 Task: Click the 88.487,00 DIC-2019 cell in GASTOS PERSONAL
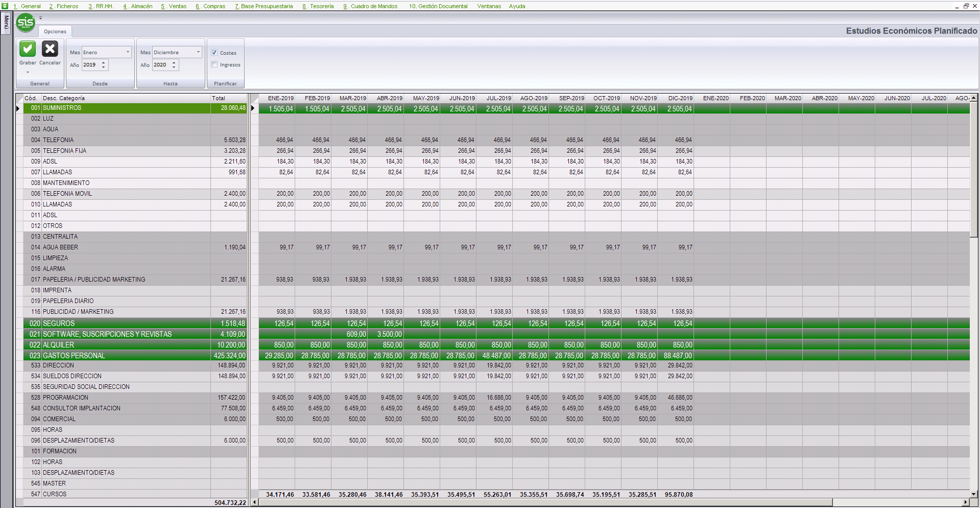(676, 356)
